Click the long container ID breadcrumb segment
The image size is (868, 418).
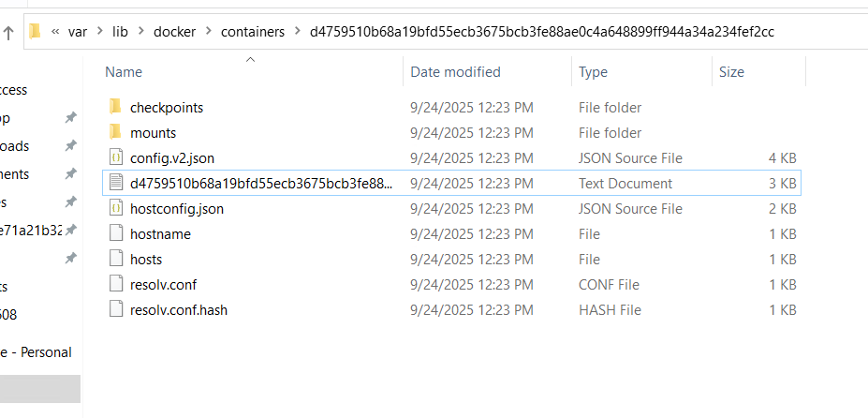[541, 32]
